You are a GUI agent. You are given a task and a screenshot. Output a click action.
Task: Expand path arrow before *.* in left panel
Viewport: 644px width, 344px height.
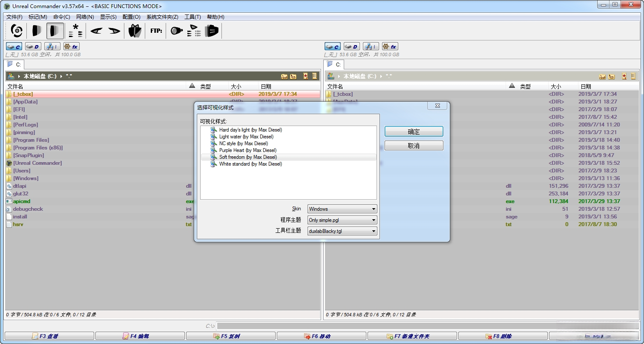click(61, 76)
